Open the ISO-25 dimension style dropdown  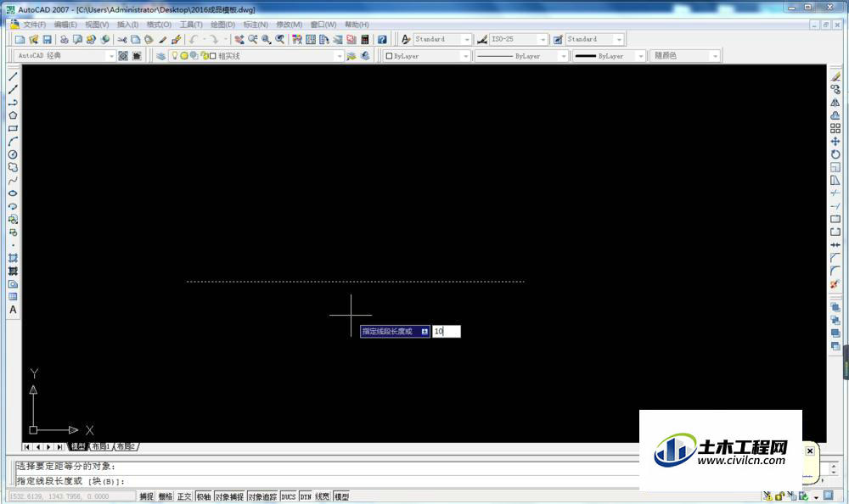tap(542, 40)
